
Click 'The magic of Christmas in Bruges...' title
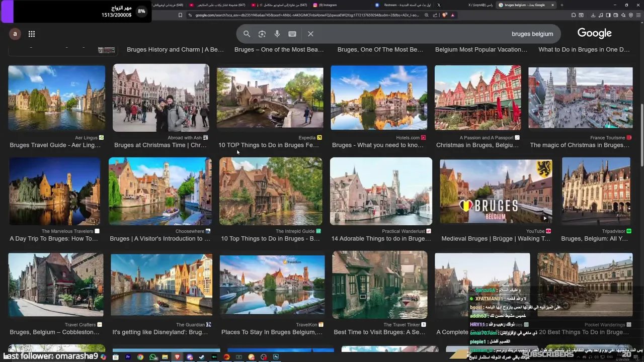click(x=580, y=145)
